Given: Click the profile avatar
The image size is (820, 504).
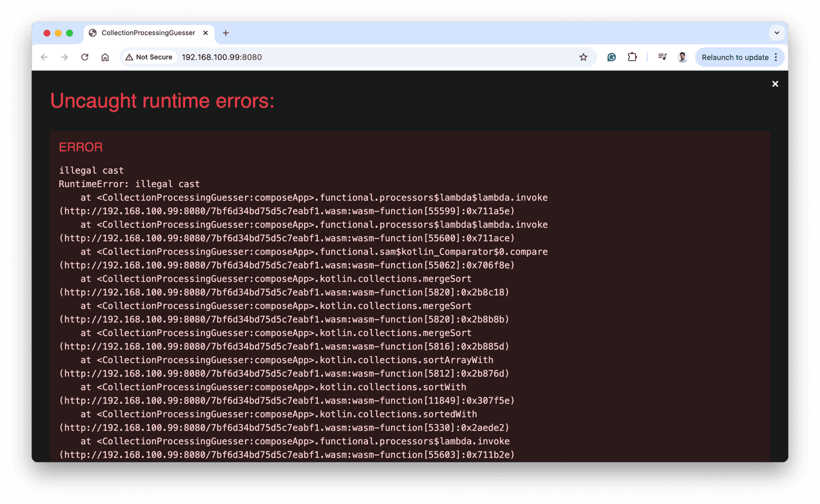Looking at the screenshot, I should [682, 57].
